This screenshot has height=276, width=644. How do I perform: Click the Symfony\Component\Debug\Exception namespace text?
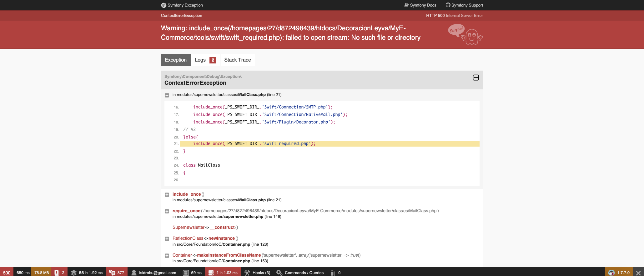coord(203,77)
